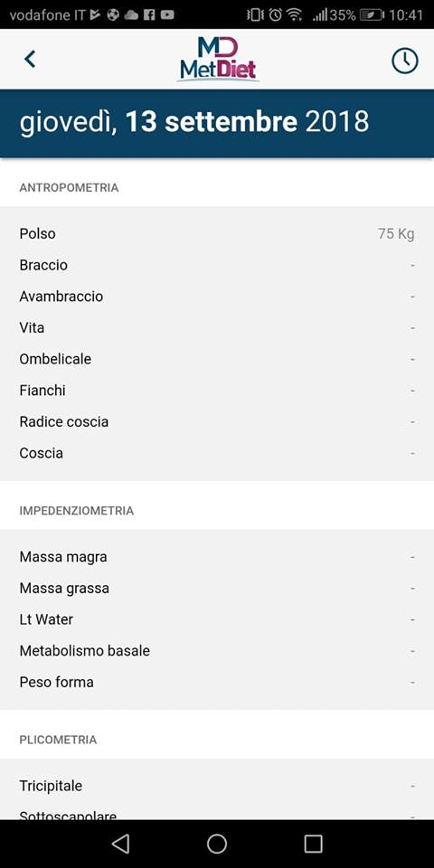Tap Android back navigation triangle

[x=120, y=844]
